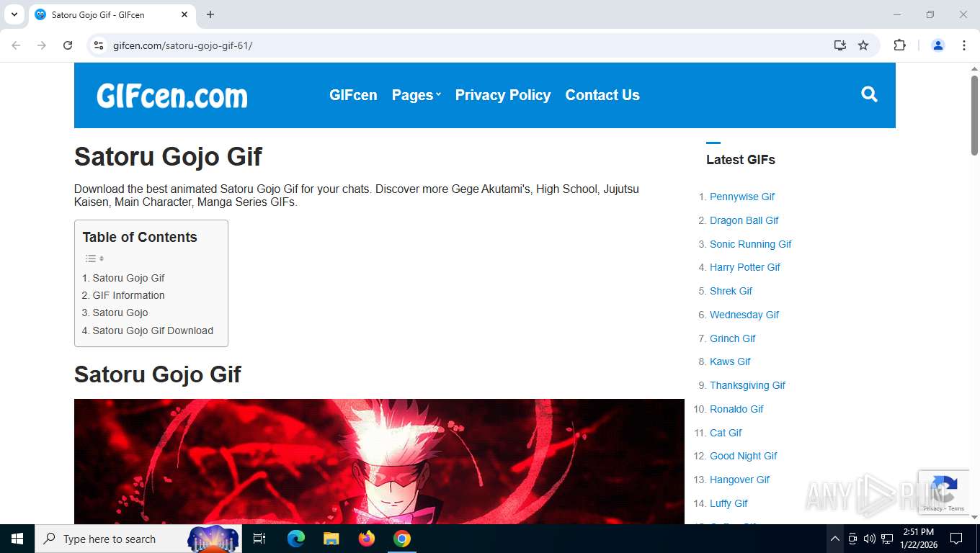Open the Extensions puzzle icon
The height and width of the screenshot is (553, 980).
coord(899,45)
